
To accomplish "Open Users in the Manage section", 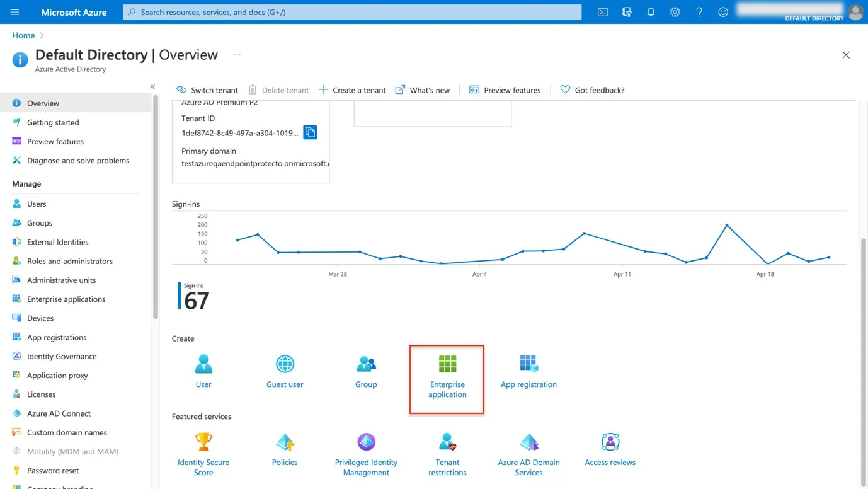I will pyautogui.click(x=76, y=204).
